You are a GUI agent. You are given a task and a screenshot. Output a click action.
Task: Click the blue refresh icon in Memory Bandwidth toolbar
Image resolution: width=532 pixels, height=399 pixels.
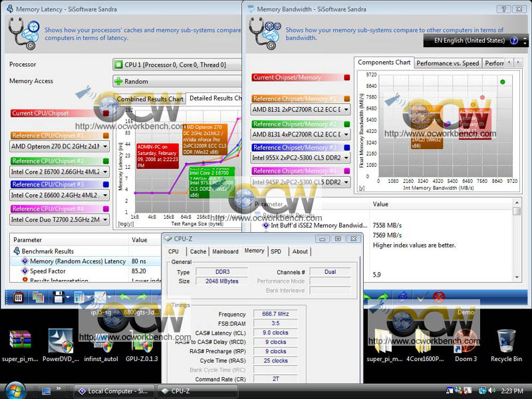pos(403,297)
